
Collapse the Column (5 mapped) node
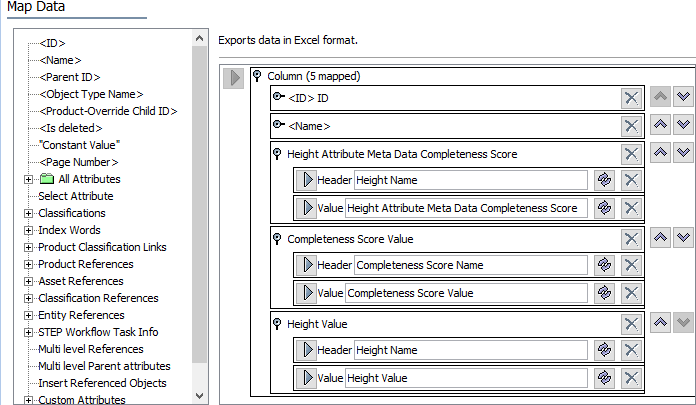[x=257, y=75]
